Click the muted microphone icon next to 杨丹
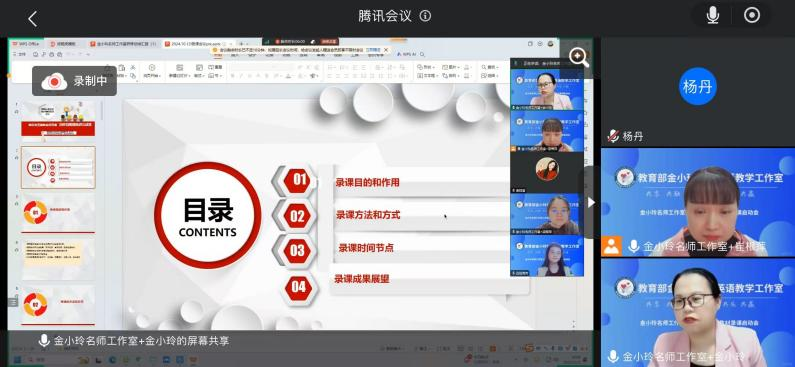This screenshot has width=795, height=367. 613,136
